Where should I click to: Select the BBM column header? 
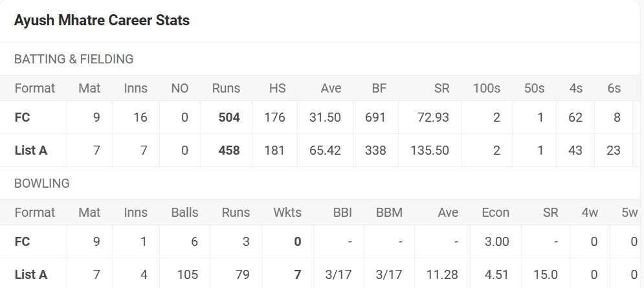tap(388, 212)
